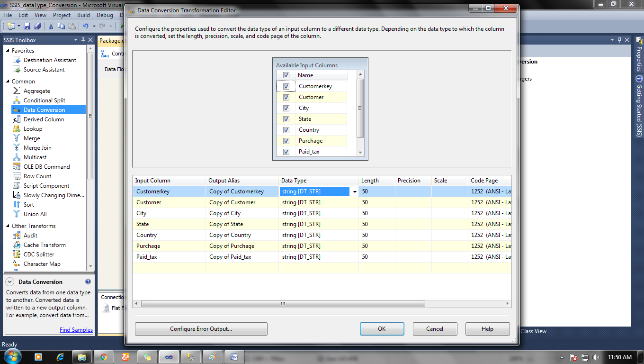
Task: Select Destination Assistant in SSIS Toolbox
Action: tap(50, 60)
